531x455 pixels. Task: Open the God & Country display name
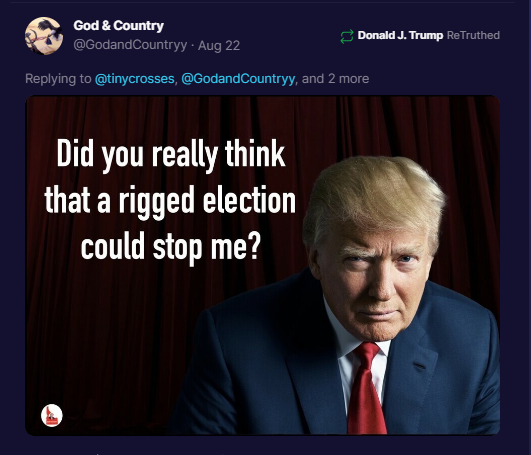click(x=119, y=26)
